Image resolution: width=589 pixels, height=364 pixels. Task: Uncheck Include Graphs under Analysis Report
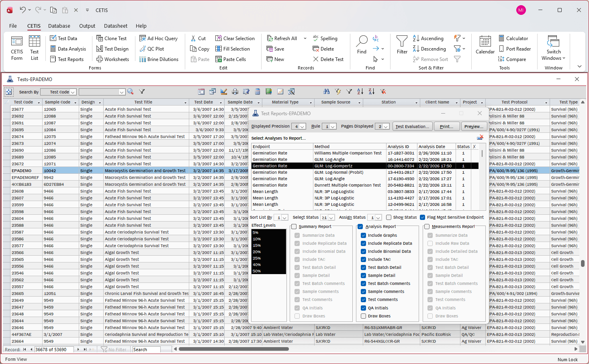363,236
